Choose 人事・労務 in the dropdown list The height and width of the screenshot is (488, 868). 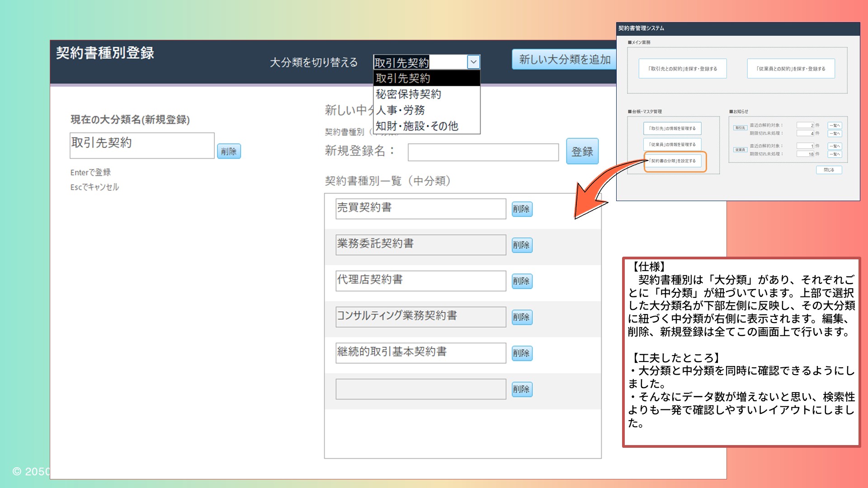point(426,110)
